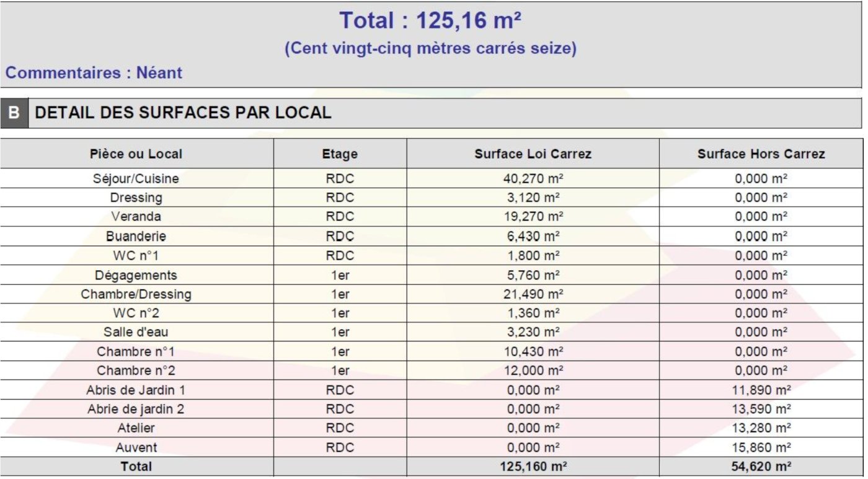This screenshot has width=868, height=479.
Task: Select the 'Atelier' row label
Action: click(x=136, y=428)
